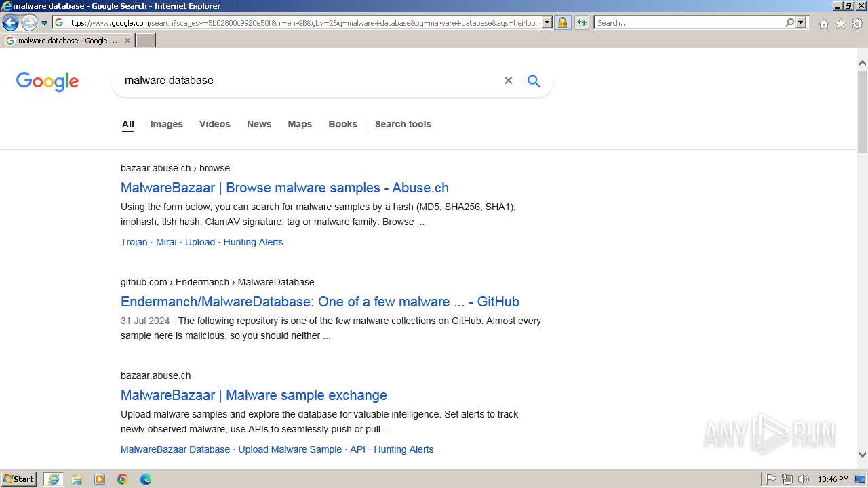Click the tray monitor icon beside the clock
Screen dimensions: 868x488
coord(860,479)
